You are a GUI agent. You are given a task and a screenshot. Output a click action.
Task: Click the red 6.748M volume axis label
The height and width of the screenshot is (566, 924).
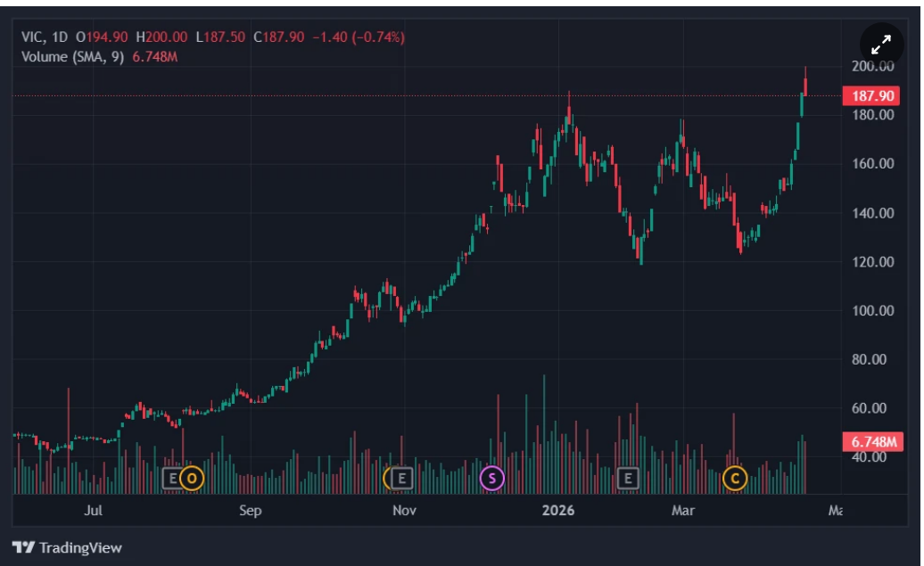[873, 442]
